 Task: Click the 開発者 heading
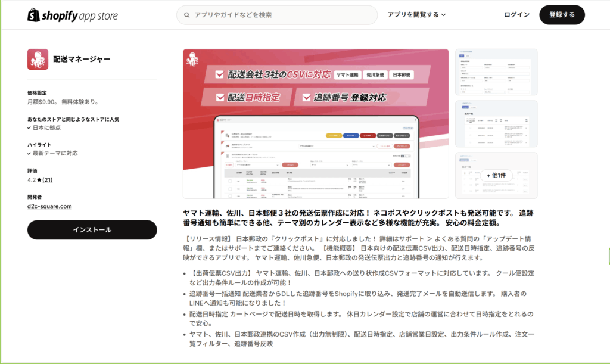35,197
